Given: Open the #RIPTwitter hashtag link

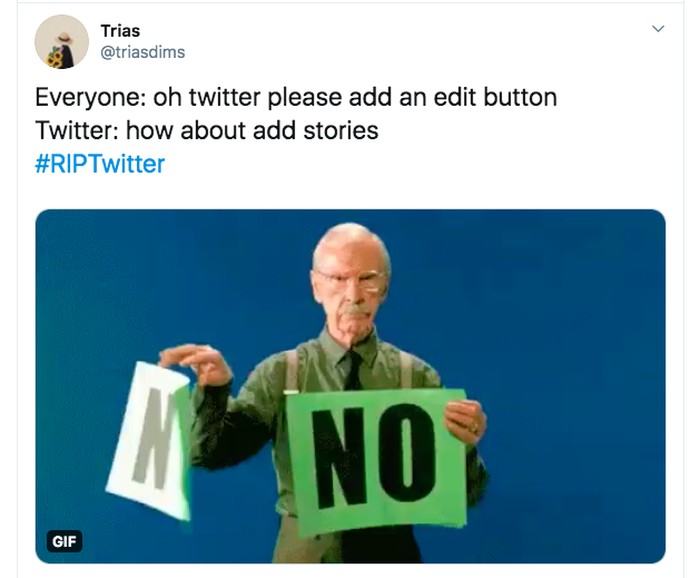Looking at the screenshot, I should click(x=100, y=163).
